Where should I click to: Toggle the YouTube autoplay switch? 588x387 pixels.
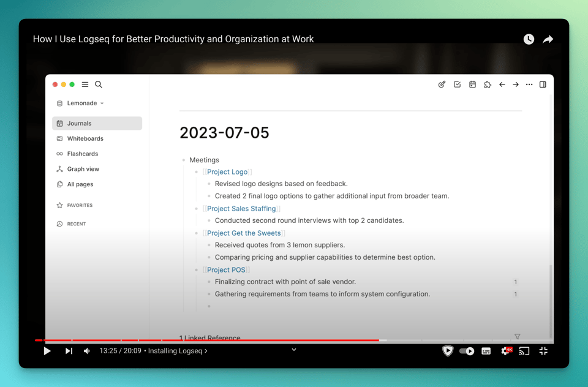coord(467,351)
